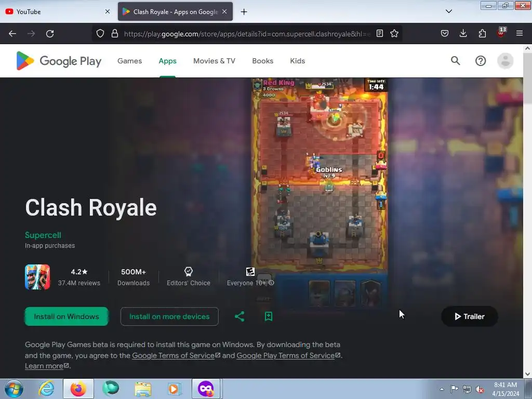
Task: Open the Pocket save icon
Action: coord(445,33)
